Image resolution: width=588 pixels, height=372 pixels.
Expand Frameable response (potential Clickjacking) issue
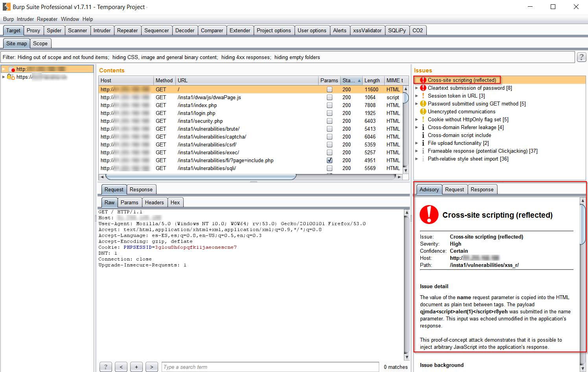[417, 151]
